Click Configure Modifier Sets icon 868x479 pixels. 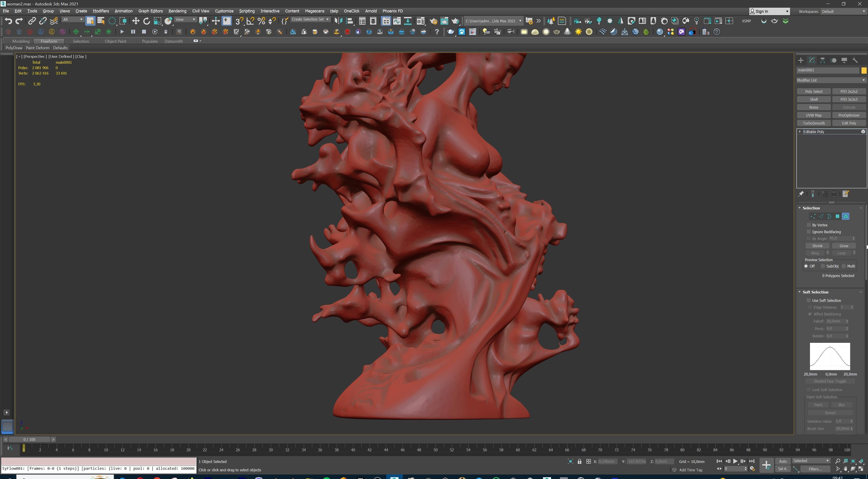tap(845, 194)
